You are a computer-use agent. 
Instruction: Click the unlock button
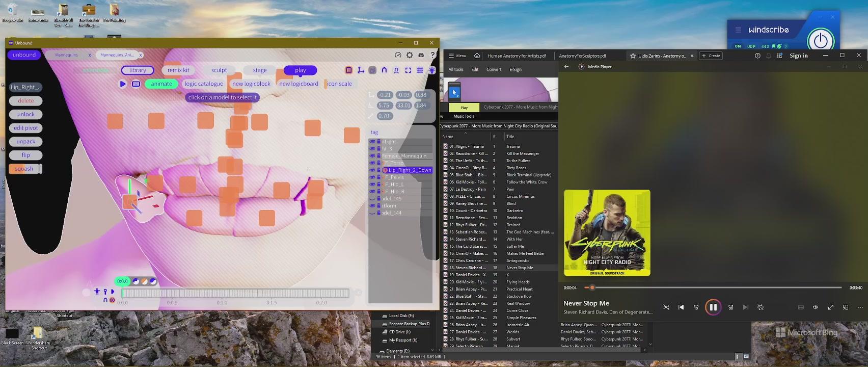click(26, 115)
